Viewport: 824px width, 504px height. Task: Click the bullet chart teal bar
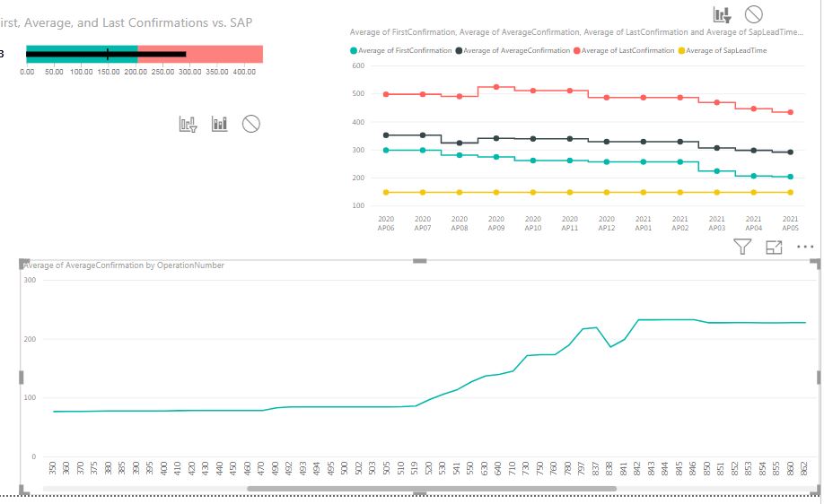82,54
